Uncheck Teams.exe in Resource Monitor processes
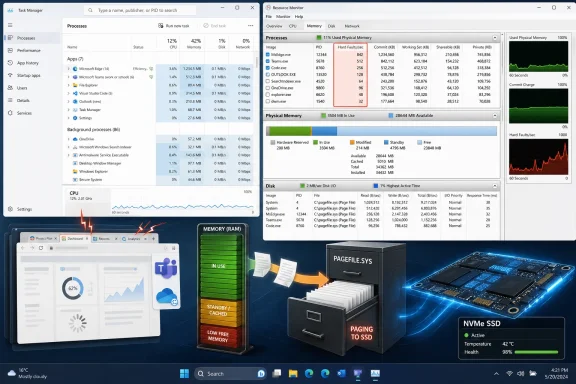This screenshot has width=576, height=384. (268, 61)
